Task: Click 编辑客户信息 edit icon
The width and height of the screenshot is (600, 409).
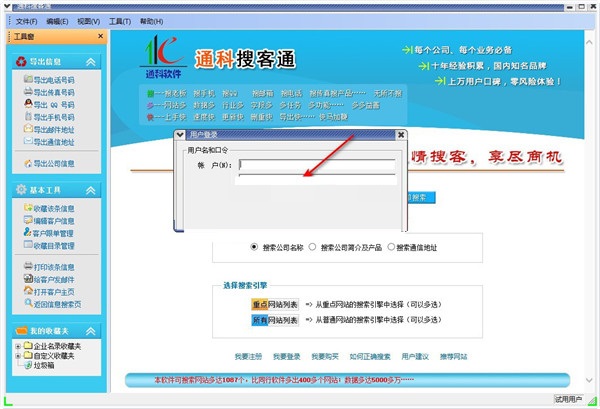Action: click(x=28, y=220)
